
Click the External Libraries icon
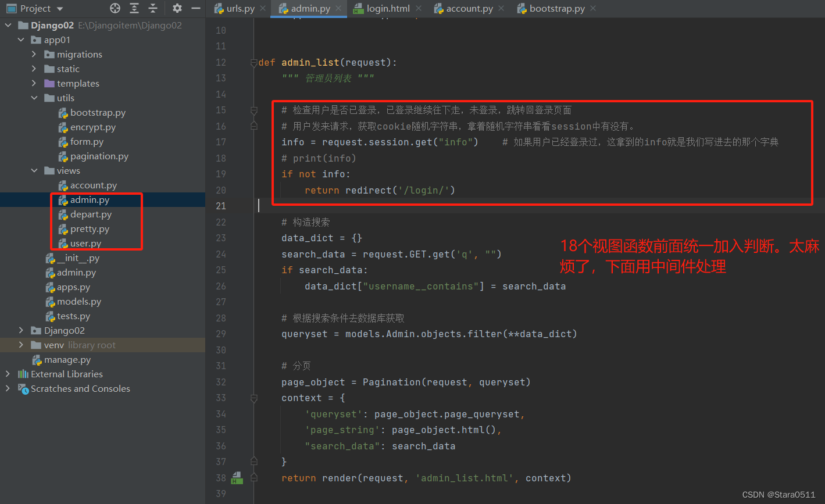click(23, 374)
